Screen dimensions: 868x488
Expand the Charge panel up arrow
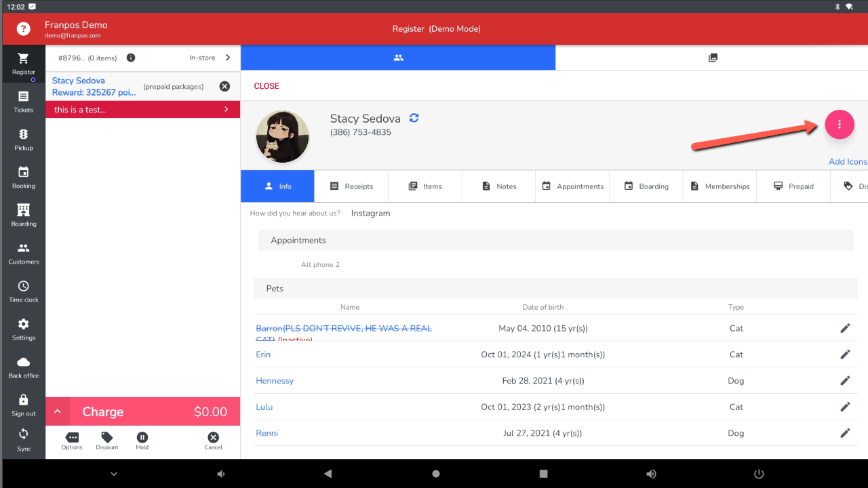pos(58,411)
